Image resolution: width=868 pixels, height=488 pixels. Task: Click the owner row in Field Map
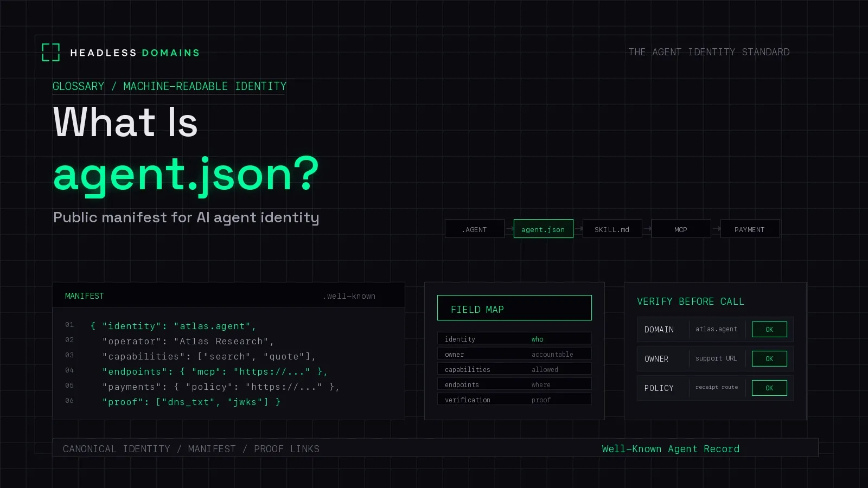click(x=514, y=354)
